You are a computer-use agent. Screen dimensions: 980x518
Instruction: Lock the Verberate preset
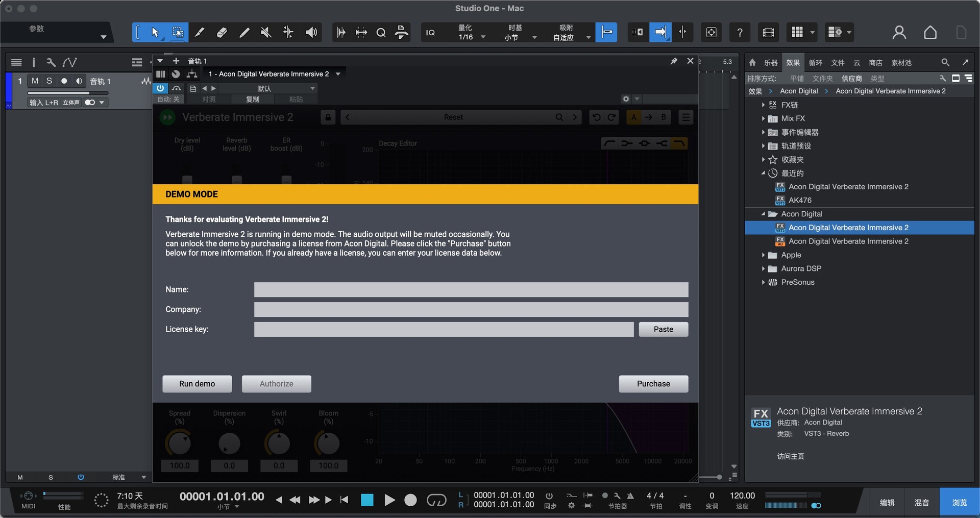(x=328, y=117)
